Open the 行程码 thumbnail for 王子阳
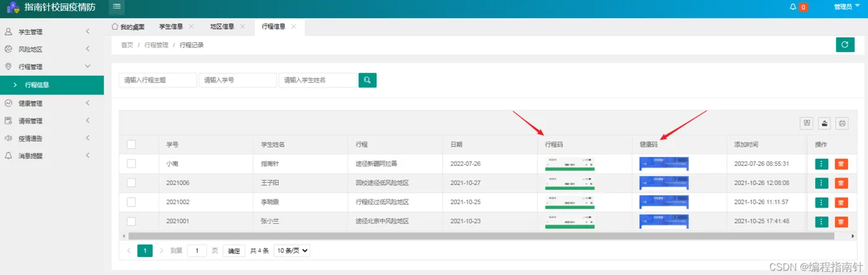Screen dimensions: 868x275 [570, 183]
